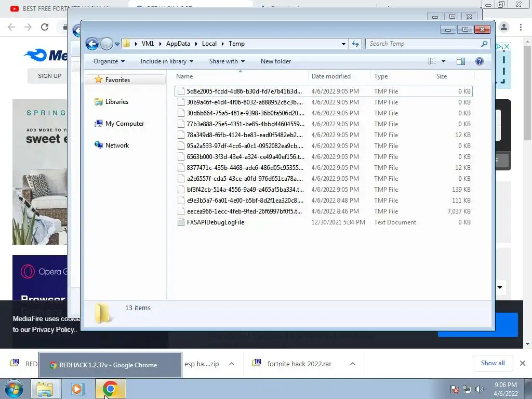Toggle the preview pane
This screenshot has height=399, width=532.
click(461, 61)
